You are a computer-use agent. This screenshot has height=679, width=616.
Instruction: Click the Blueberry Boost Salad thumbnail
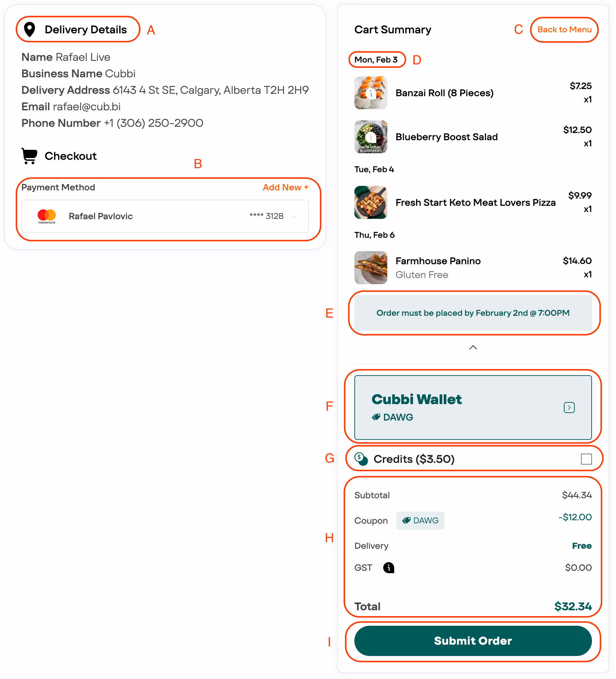coord(370,137)
